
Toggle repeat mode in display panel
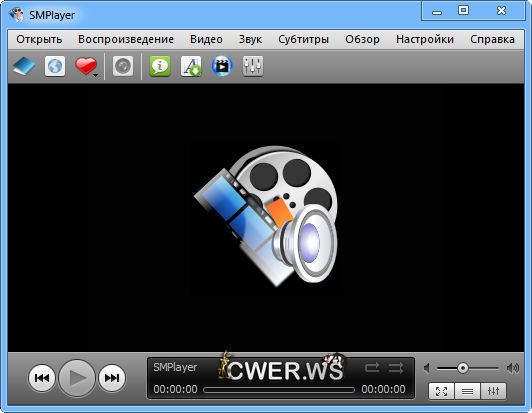372,368
